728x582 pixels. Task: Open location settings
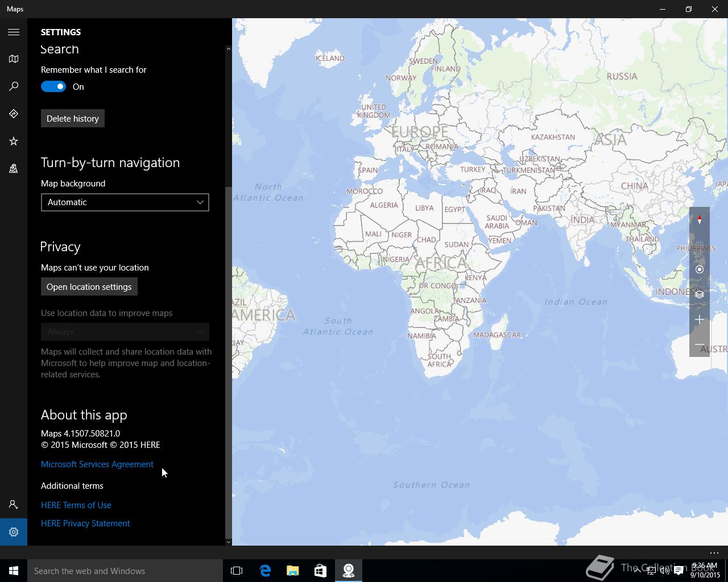89,286
